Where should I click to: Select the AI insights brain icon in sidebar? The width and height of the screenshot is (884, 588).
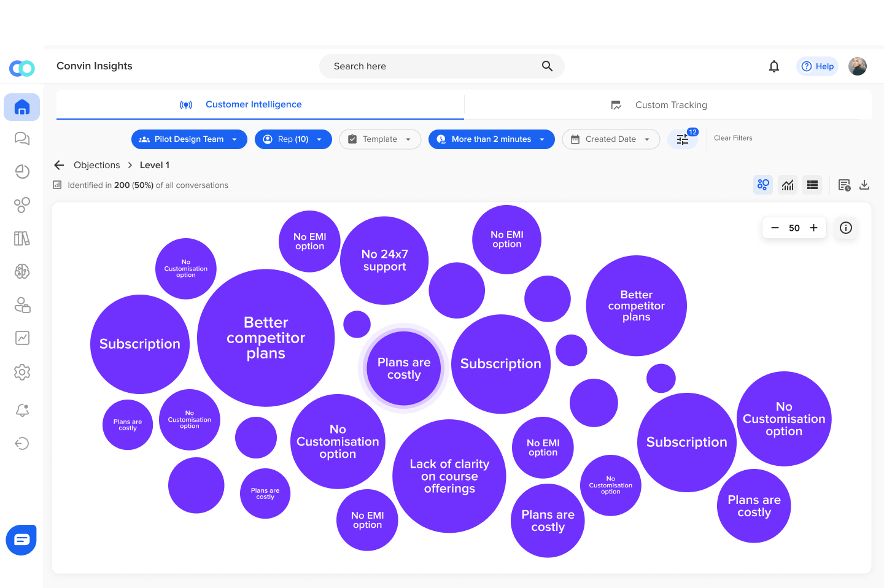point(22,271)
